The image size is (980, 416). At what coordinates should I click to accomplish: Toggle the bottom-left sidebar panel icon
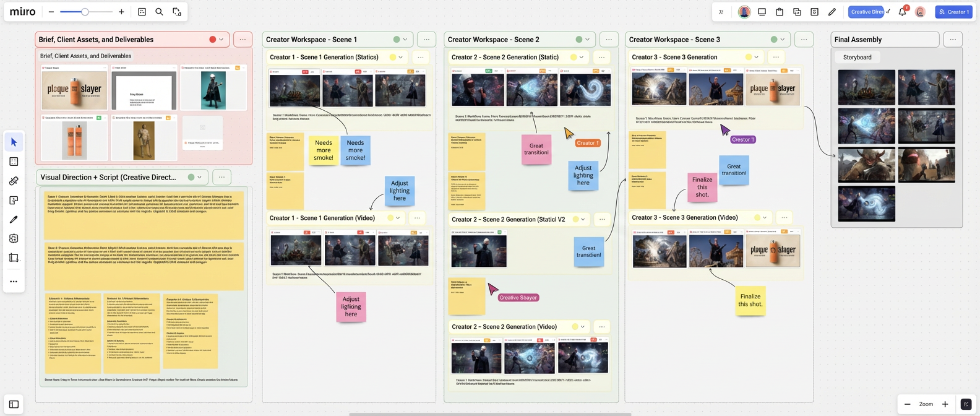point(14,404)
